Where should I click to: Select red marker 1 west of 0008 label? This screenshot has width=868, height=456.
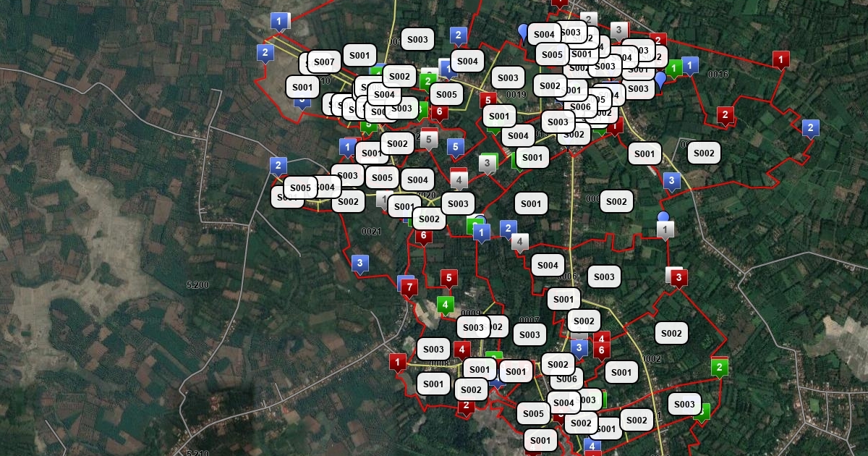[397, 360]
